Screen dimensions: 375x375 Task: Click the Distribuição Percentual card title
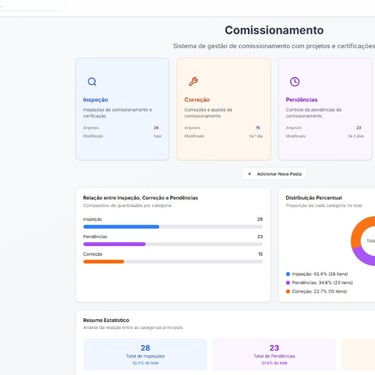(314, 198)
